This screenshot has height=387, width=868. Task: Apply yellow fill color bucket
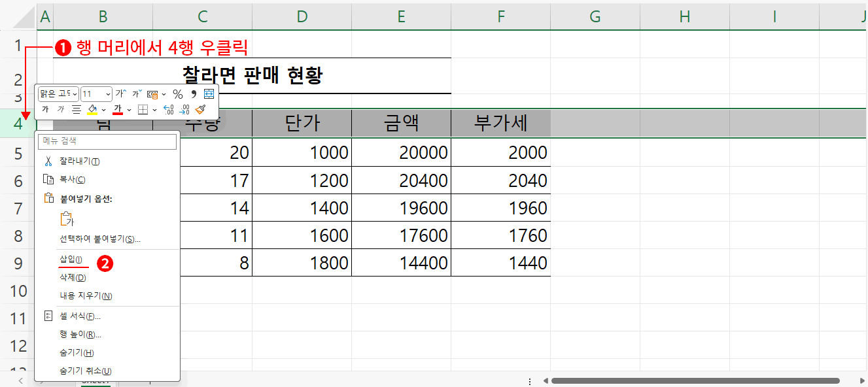93,109
